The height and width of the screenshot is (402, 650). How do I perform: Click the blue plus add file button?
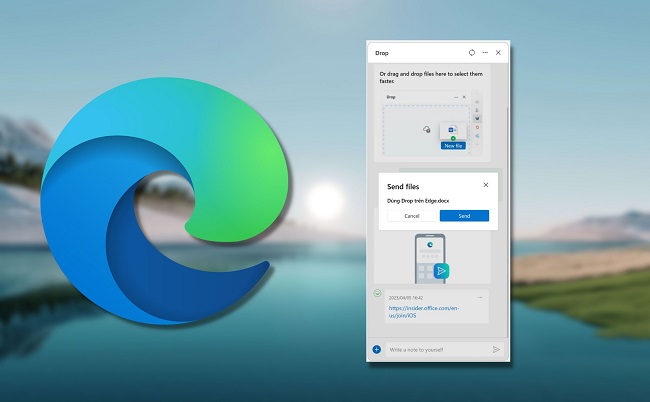coord(377,349)
